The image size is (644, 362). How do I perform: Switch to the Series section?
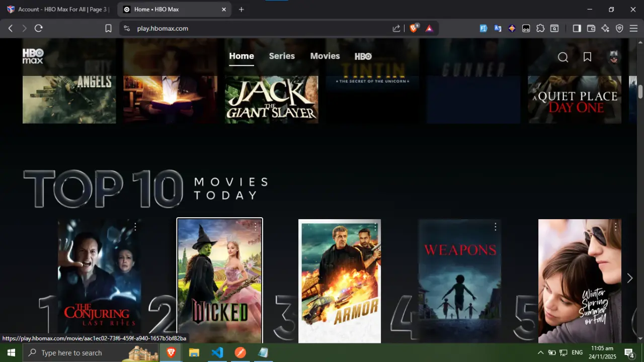click(x=282, y=56)
